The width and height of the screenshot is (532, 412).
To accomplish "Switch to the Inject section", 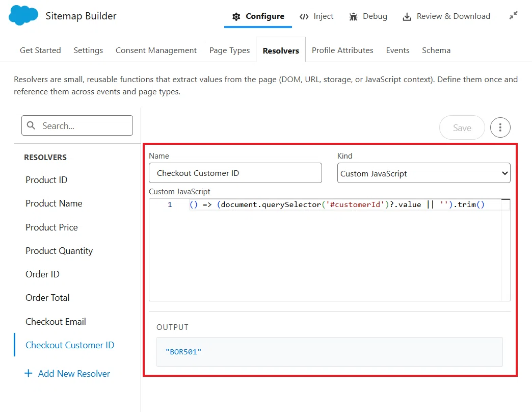I will (316, 16).
